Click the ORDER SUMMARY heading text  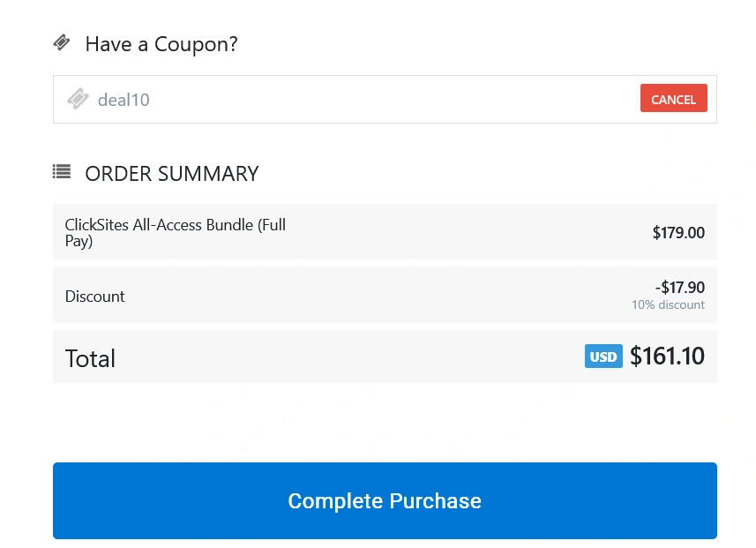point(171,173)
